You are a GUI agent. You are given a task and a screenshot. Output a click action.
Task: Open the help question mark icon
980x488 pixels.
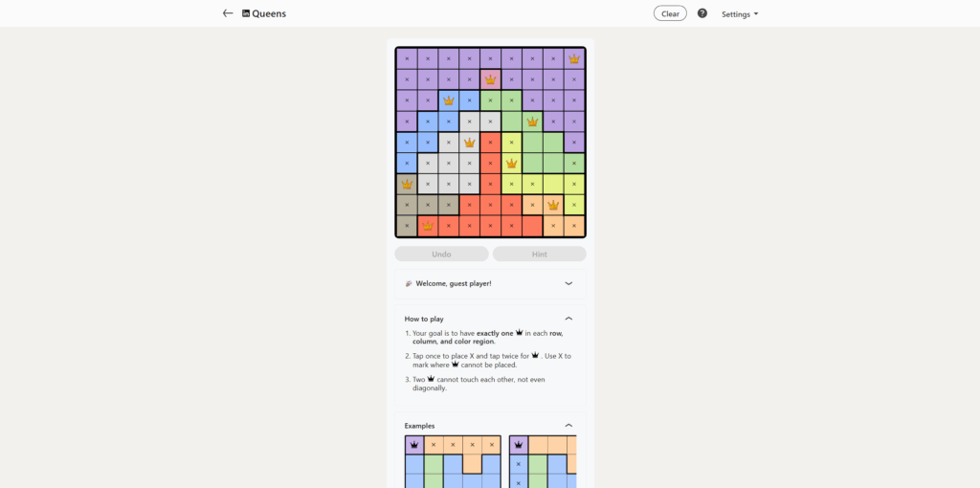coord(702,13)
